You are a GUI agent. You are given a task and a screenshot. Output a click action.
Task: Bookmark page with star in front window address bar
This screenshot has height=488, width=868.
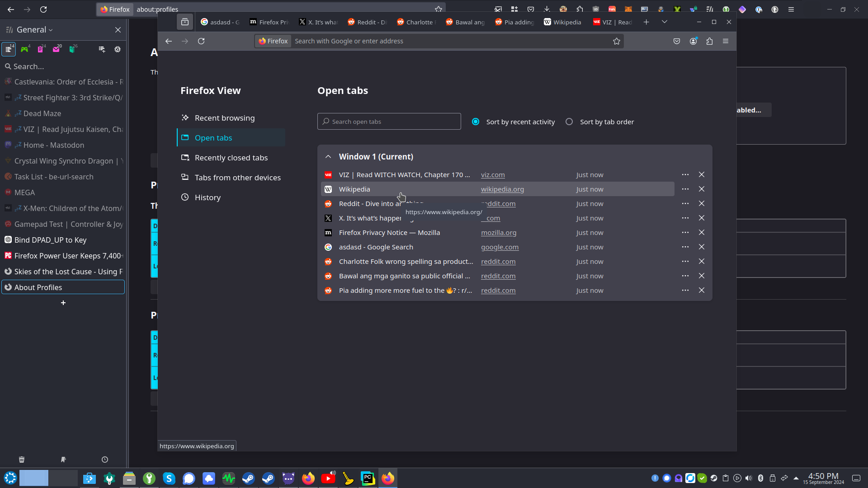[x=617, y=41]
